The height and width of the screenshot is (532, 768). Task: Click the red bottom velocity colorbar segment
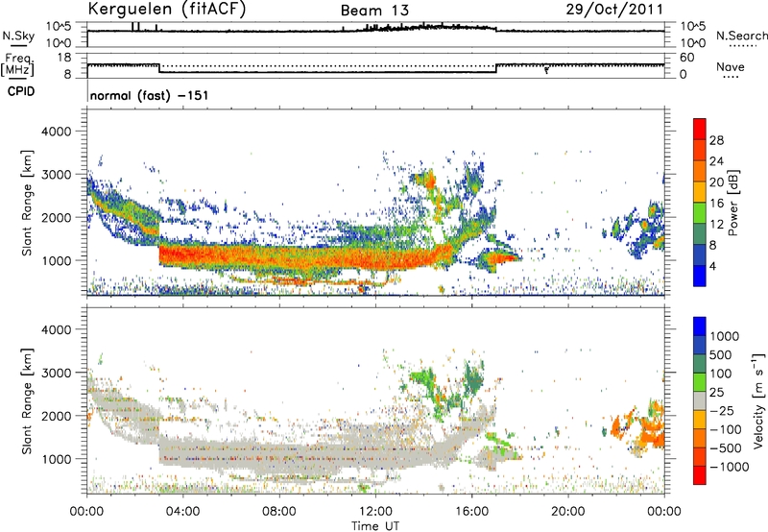(x=700, y=475)
